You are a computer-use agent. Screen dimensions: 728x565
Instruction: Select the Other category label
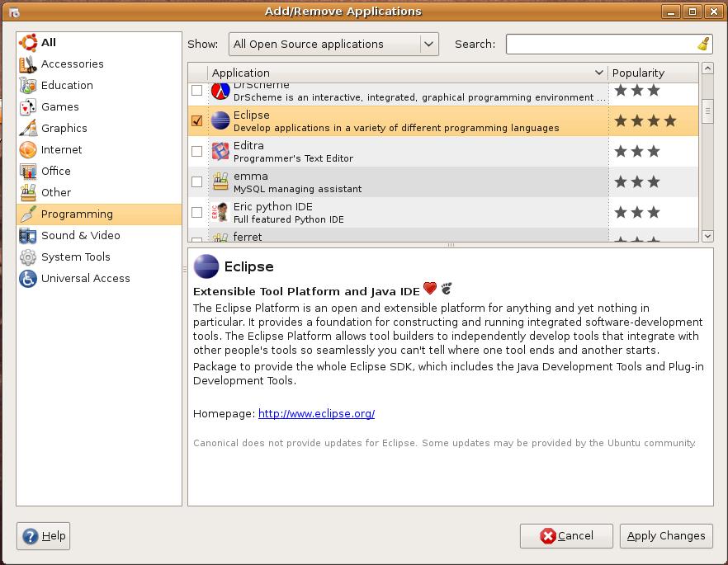[x=56, y=192]
